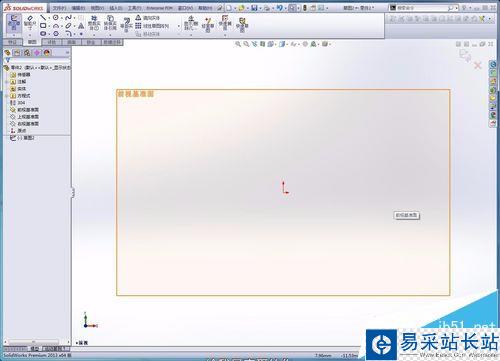Open the View Settings flyout
This screenshot has height=361, width=500.
coord(325,44)
